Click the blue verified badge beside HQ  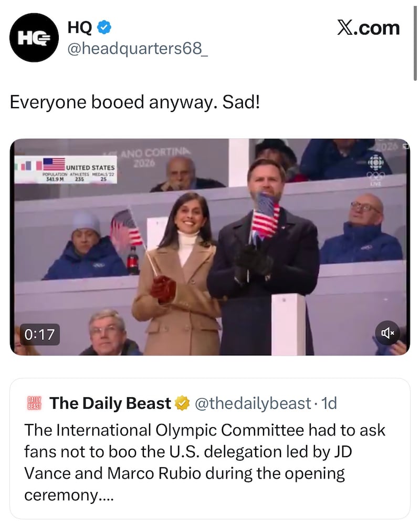coord(103,27)
